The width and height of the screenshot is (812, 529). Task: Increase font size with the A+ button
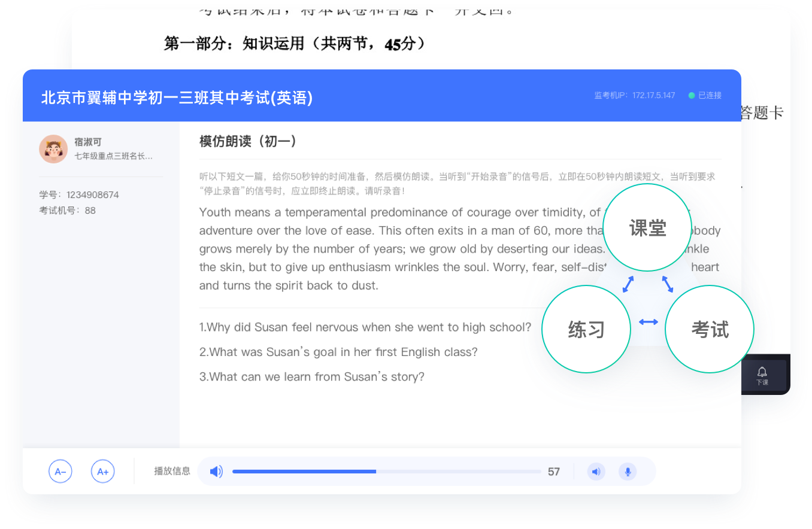pyautogui.click(x=103, y=472)
